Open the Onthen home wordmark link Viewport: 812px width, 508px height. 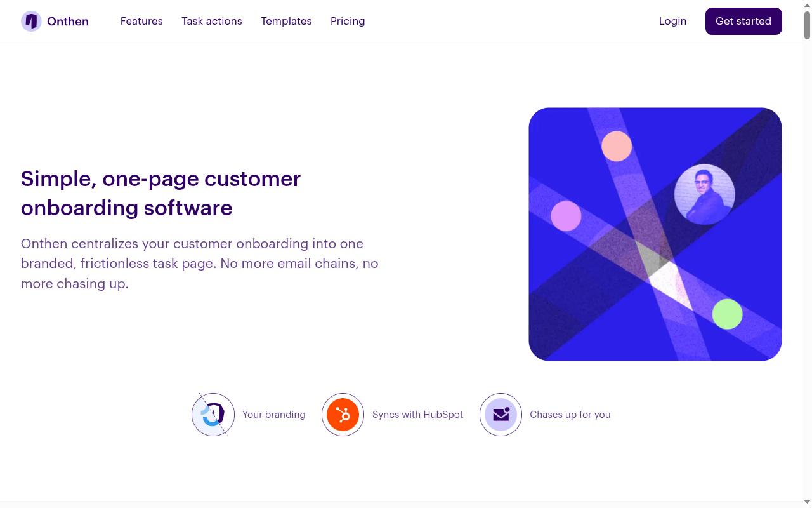tap(68, 21)
